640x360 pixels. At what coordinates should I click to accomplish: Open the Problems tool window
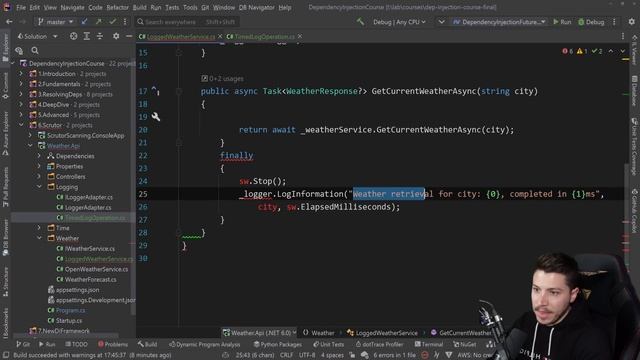click(x=113, y=344)
